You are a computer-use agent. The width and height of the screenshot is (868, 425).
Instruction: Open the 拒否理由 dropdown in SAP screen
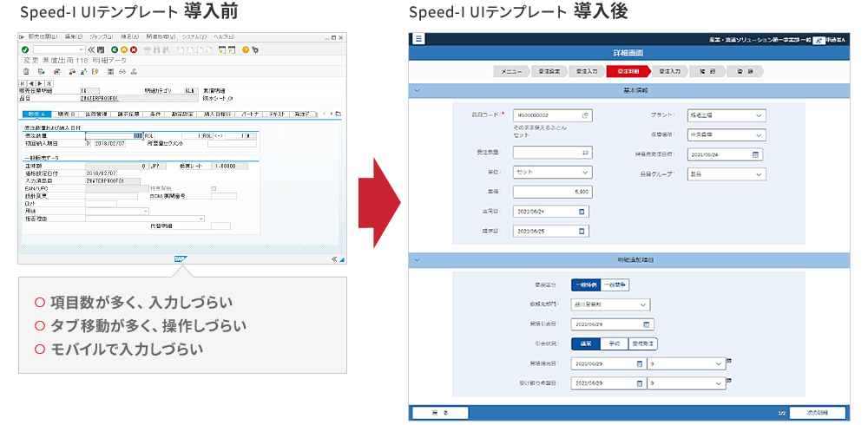201,219
